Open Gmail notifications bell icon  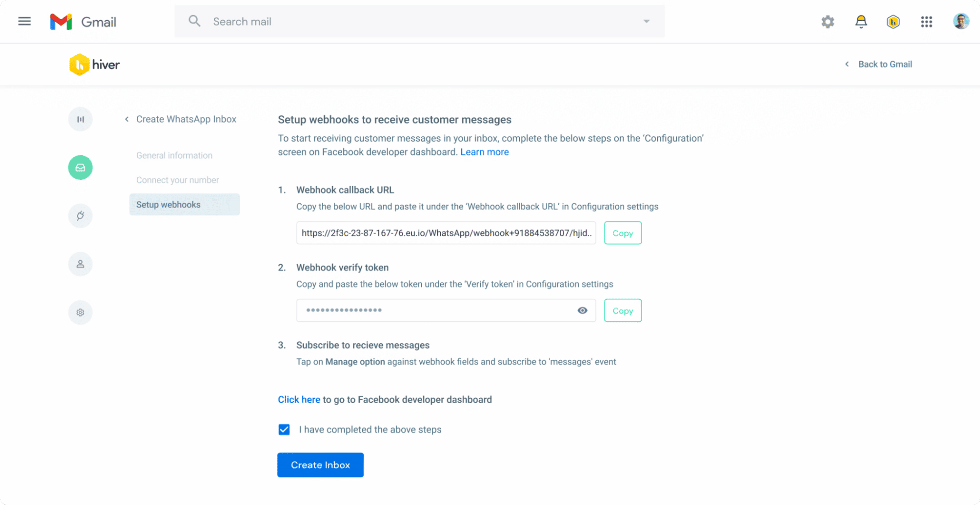[861, 22]
